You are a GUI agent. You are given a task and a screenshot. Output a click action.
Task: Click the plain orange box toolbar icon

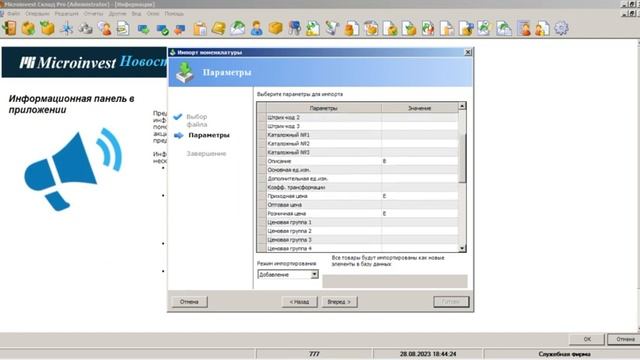coord(276,28)
